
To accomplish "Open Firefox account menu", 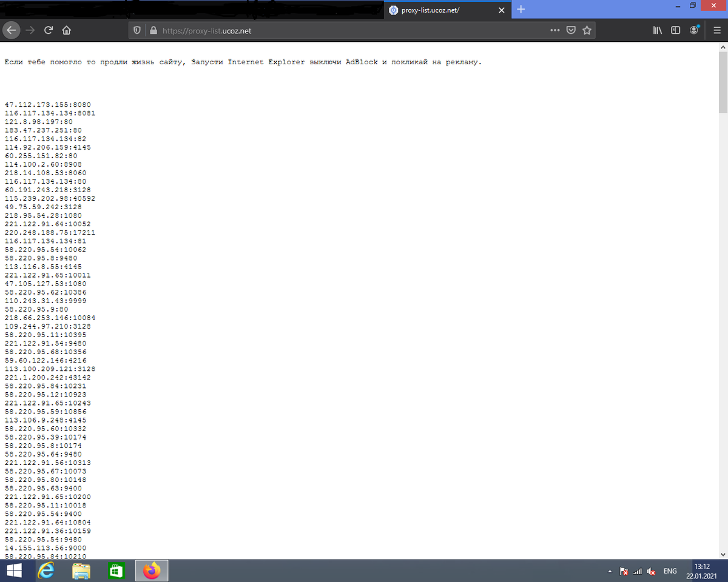I will [x=694, y=30].
